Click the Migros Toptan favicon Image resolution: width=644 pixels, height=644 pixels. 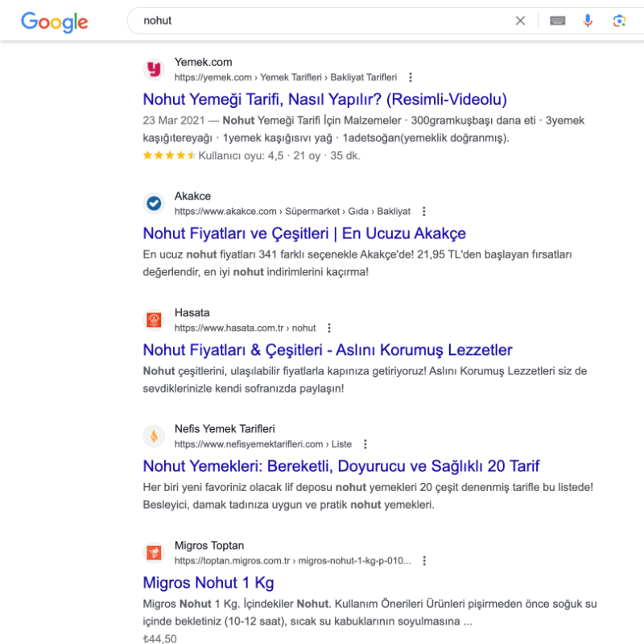154,552
